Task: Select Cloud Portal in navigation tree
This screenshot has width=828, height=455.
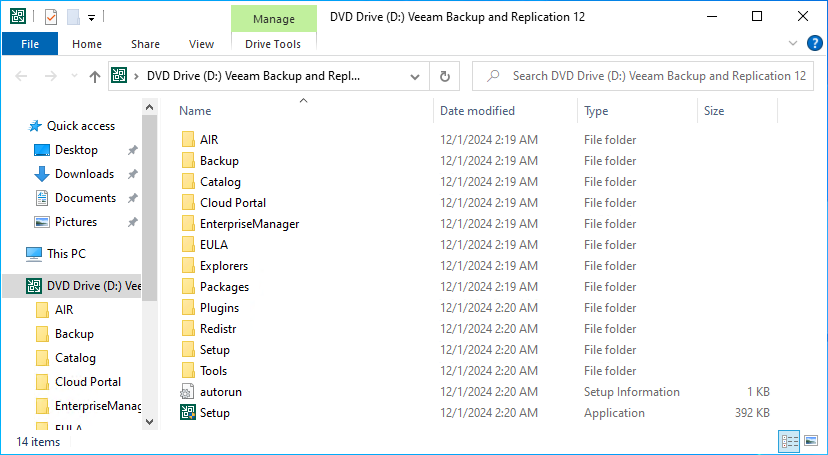Action: (x=88, y=382)
